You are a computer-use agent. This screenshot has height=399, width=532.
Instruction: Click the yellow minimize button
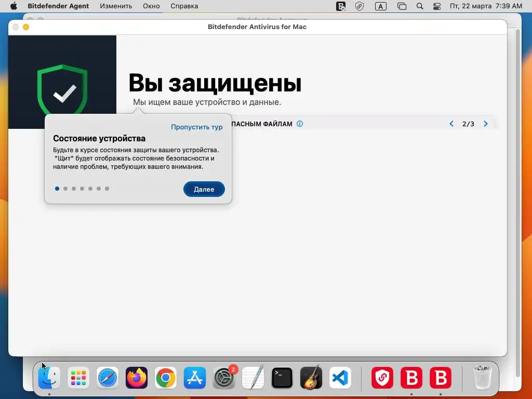26,27
